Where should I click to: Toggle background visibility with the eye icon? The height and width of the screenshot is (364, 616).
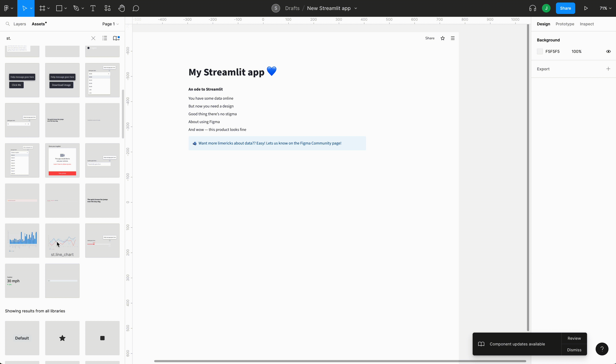coord(608,51)
